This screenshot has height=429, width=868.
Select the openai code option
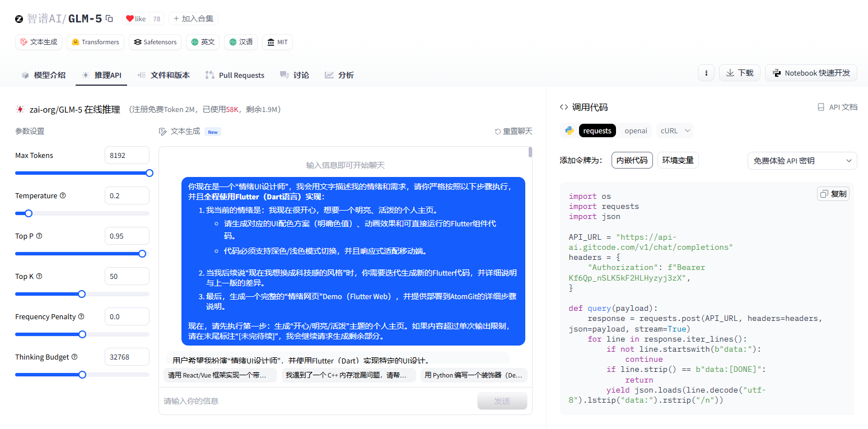tap(636, 130)
